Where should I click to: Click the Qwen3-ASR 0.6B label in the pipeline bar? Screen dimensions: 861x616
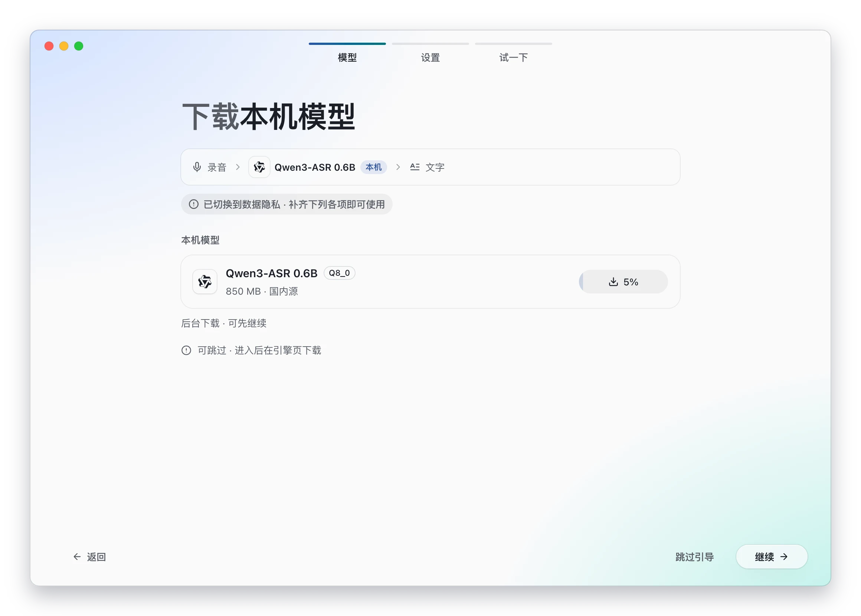(x=315, y=167)
